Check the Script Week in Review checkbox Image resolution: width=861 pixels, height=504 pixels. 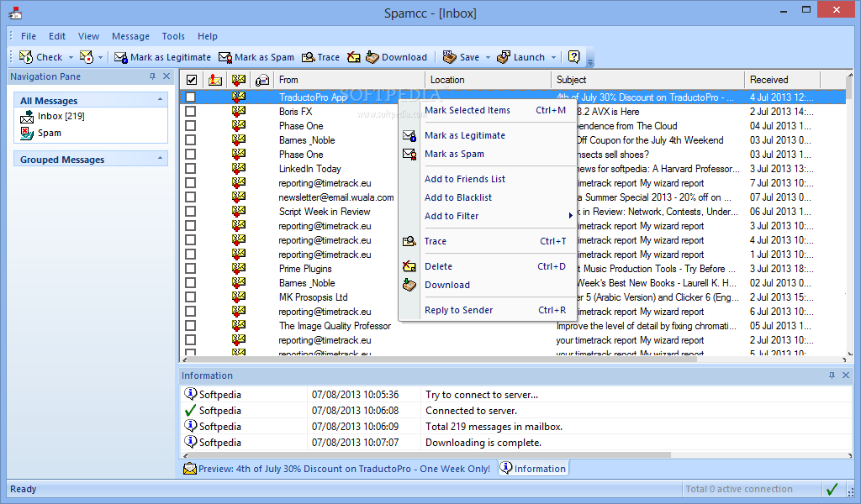point(191,211)
